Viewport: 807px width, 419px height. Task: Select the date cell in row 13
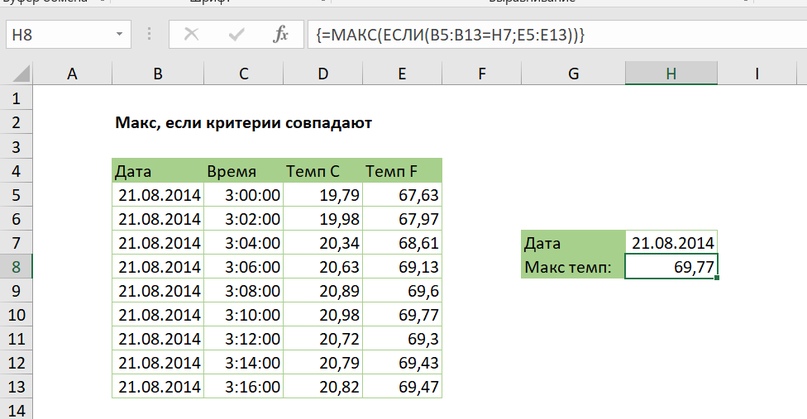tap(158, 387)
